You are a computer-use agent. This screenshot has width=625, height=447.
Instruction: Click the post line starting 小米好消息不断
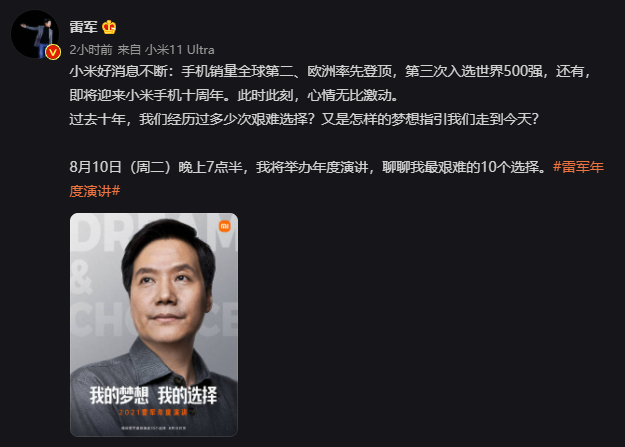(330, 71)
